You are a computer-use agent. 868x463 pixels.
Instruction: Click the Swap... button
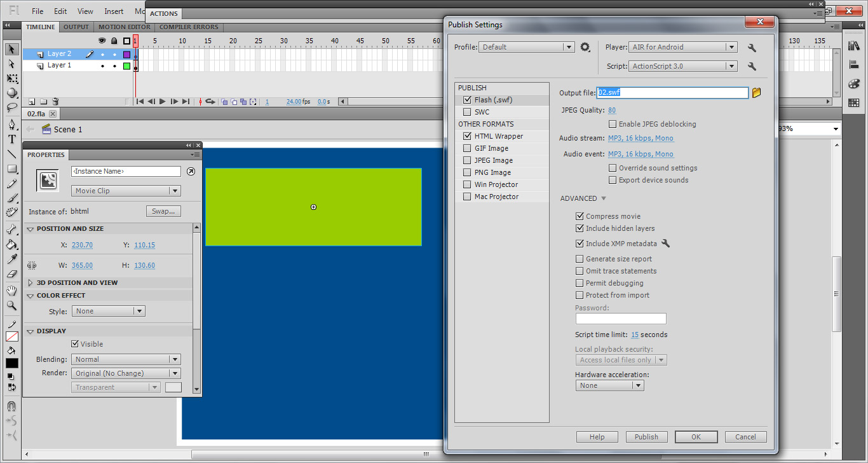click(163, 211)
